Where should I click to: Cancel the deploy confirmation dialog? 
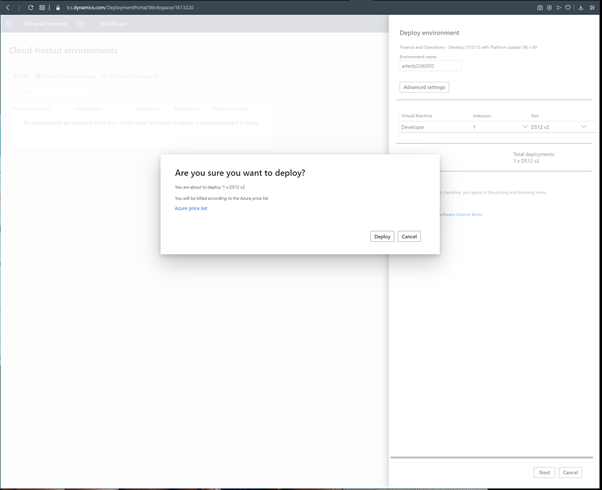tap(409, 236)
